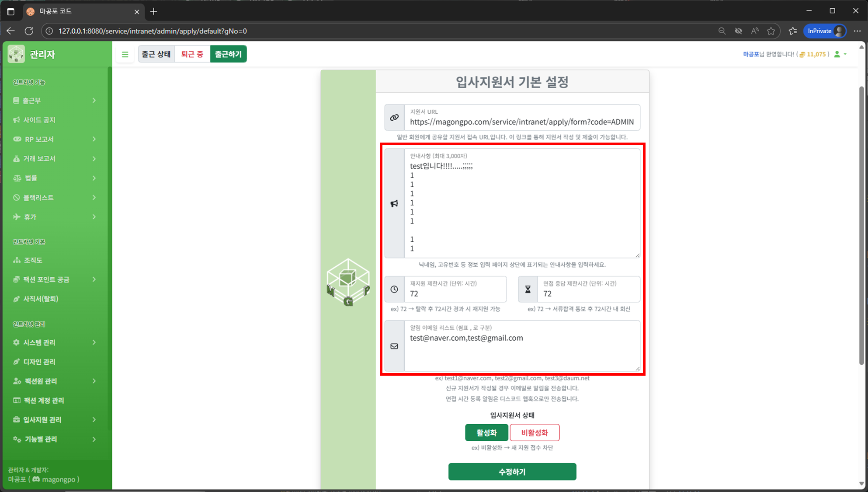This screenshot has width=868, height=492.
Task: Click the link icon beside 지원서 URL
Action: [394, 117]
